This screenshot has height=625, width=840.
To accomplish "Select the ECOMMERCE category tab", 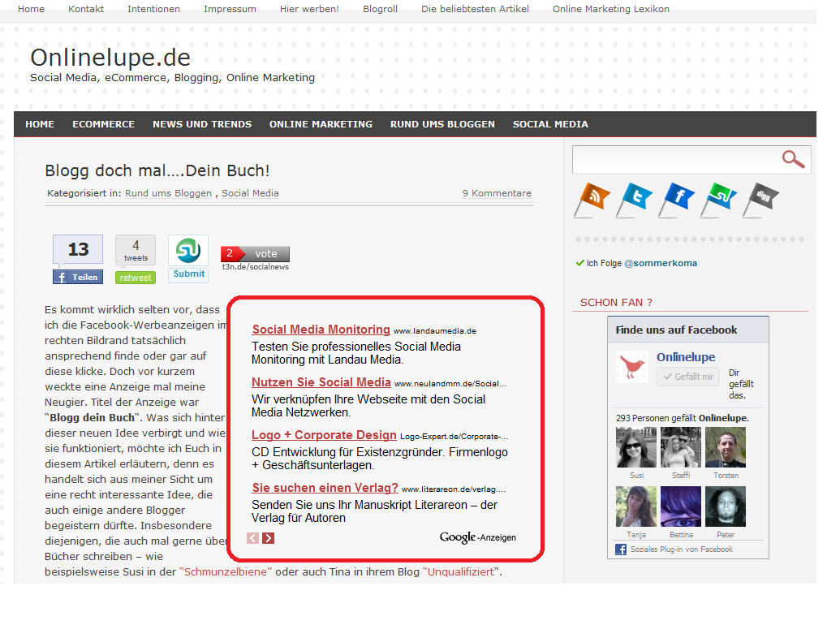I will (103, 124).
